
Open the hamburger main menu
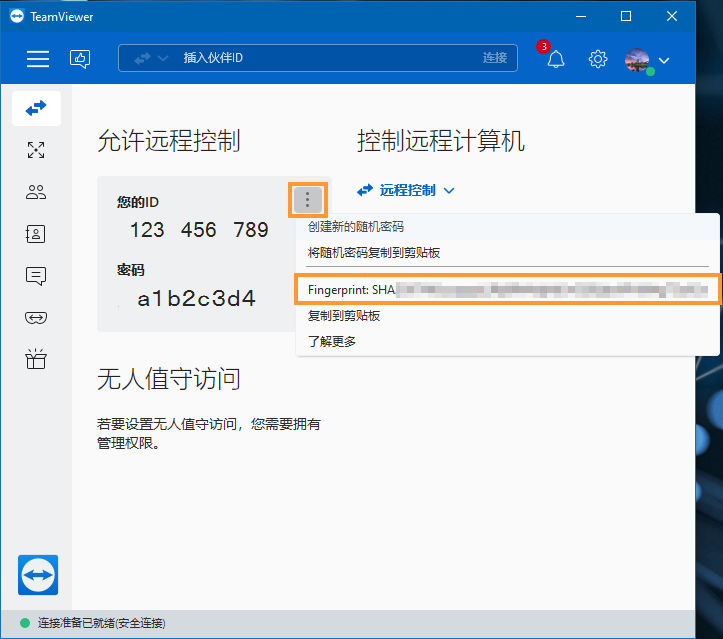[38, 59]
